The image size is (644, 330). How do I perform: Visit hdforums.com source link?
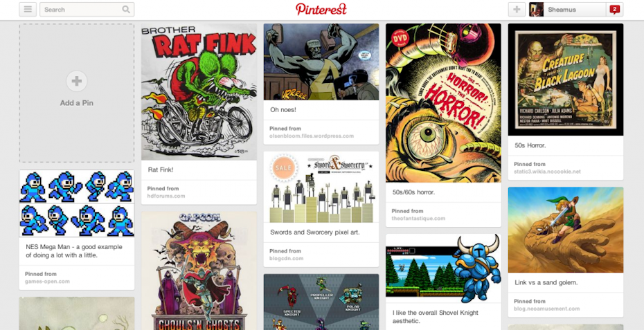click(x=166, y=196)
